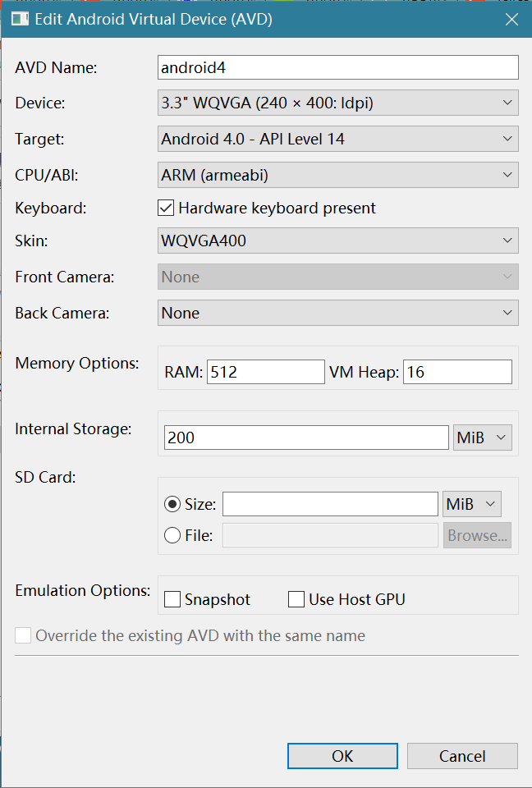Close the Edit AVD dialog window
The image size is (532, 788).
pos(511,20)
